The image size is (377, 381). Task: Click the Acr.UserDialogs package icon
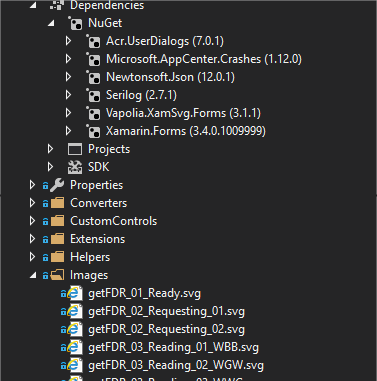(x=93, y=41)
